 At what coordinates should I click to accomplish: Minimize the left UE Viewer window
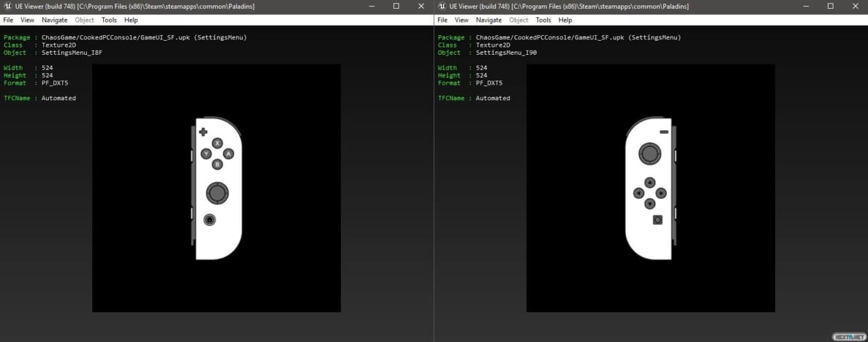[x=371, y=6]
